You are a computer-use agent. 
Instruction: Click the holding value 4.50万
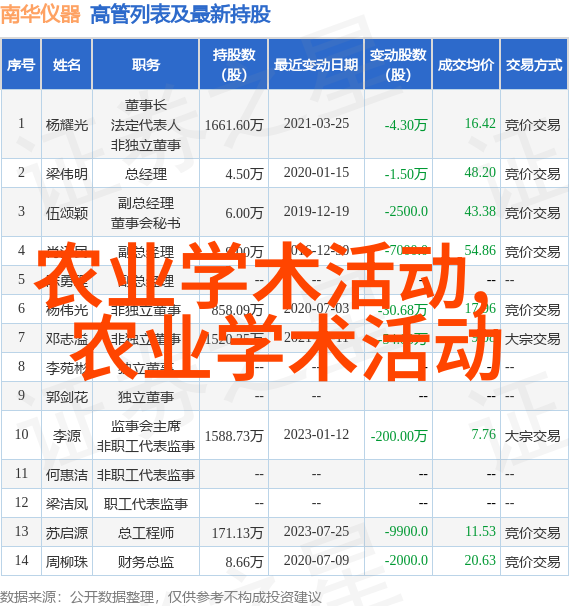244,174
